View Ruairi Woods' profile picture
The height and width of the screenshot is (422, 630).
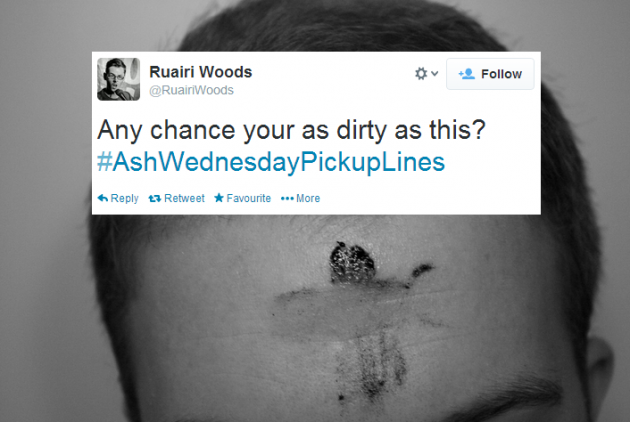coord(119,79)
